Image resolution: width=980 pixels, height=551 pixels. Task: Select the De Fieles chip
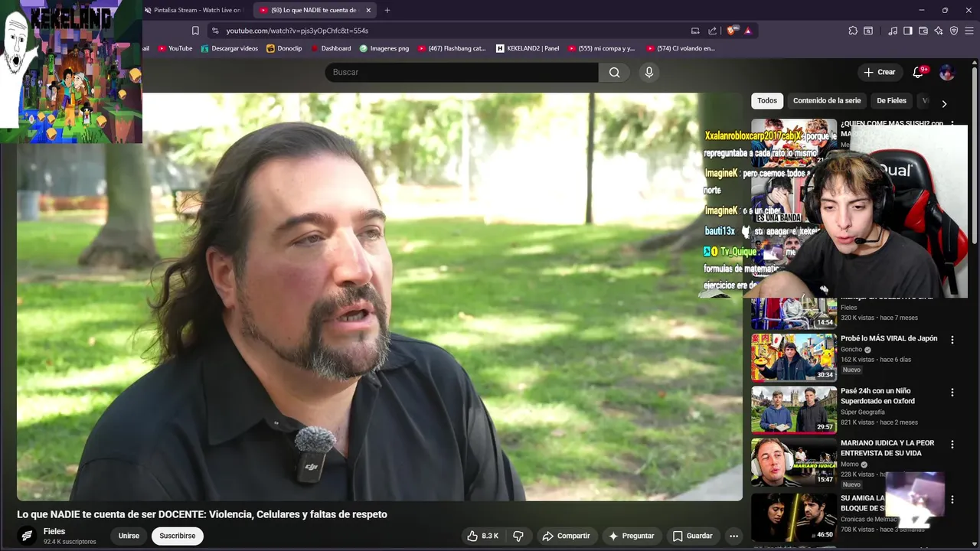click(x=891, y=100)
